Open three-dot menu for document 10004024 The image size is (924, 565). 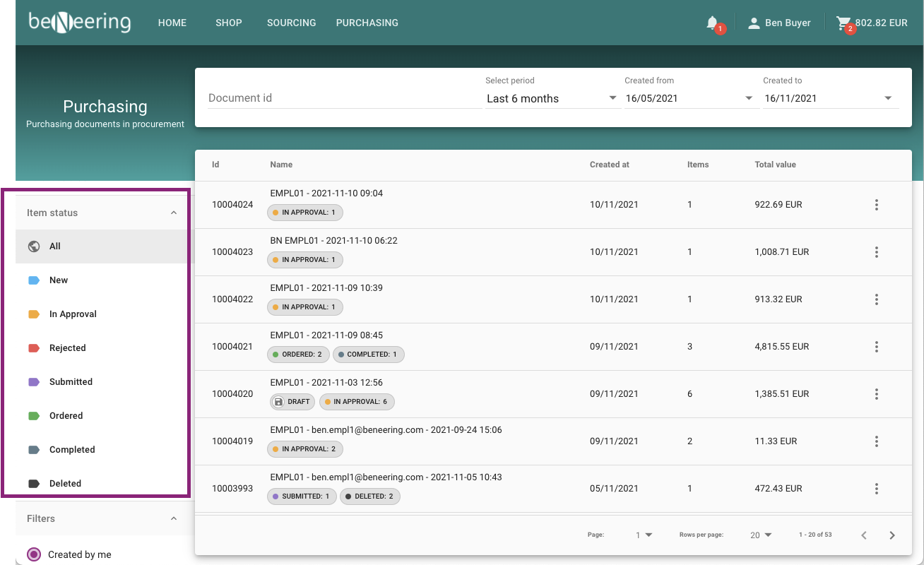876,205
